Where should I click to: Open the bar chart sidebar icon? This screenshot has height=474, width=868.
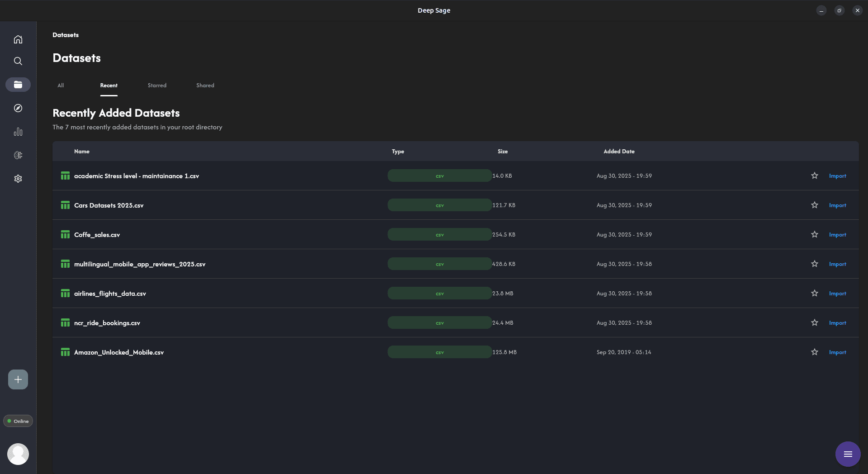[18, 132]
